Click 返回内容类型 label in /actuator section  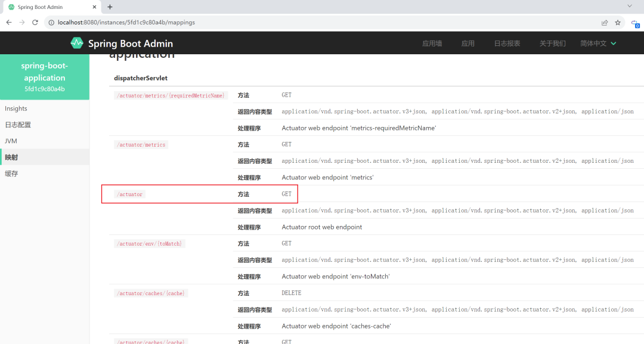pyautogui.click(x=255, y=210)
